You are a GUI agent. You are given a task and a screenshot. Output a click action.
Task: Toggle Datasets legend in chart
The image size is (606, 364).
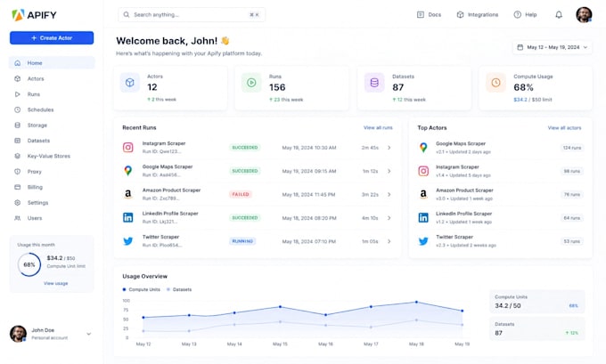[x=179, y=289]
